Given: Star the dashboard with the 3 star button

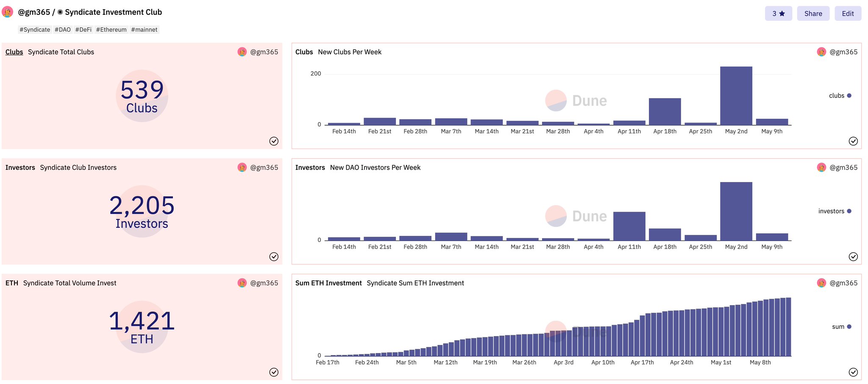Looking at the screenshot, I should pos(778,14).
